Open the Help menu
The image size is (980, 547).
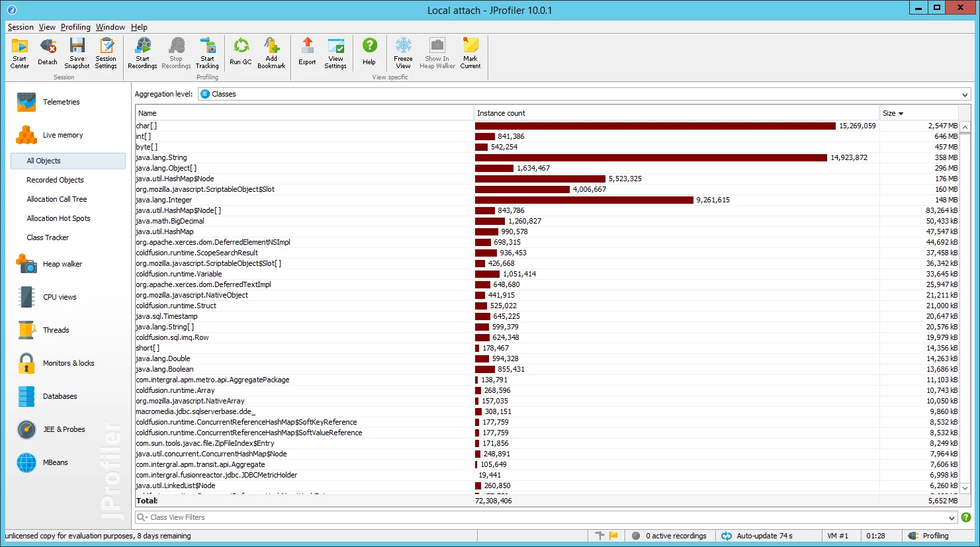(x=139, y=27)
